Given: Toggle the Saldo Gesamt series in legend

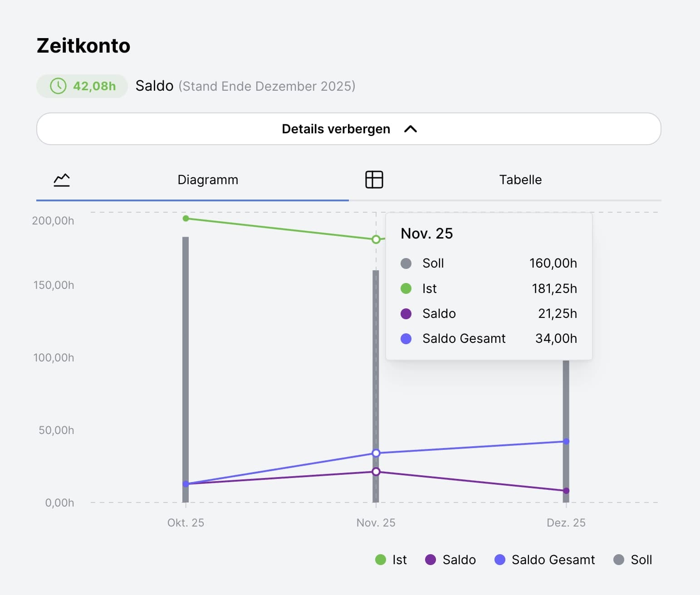Looking at the screenshot, I should pos(544,560).
